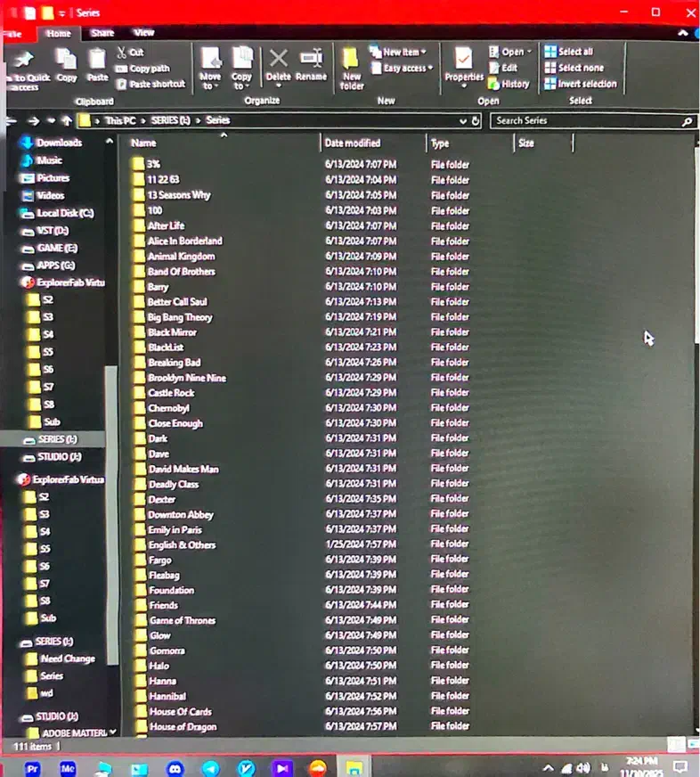Viewport: 700px width, 777px height.
Task: Click the Move to icon
Action: coord(210,67)
